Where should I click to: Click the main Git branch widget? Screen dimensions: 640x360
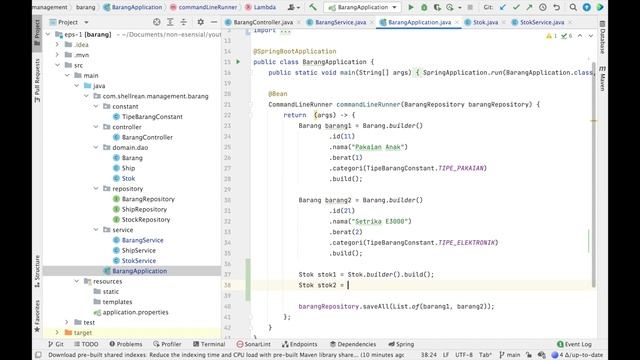point(509,355)
